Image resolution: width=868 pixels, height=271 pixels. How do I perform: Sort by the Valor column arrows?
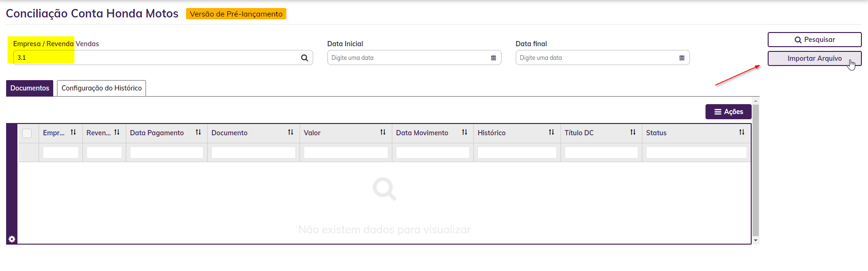point(383,132)
